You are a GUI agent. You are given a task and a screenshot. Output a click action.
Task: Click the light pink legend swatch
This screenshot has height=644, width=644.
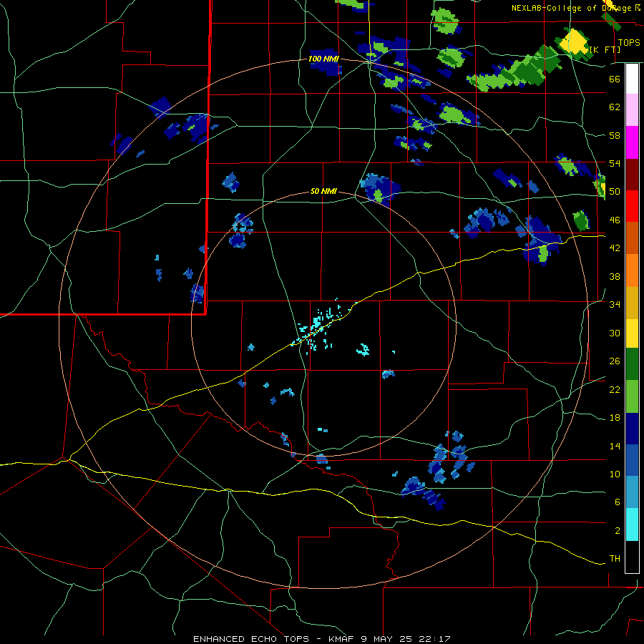pos(632,110)
